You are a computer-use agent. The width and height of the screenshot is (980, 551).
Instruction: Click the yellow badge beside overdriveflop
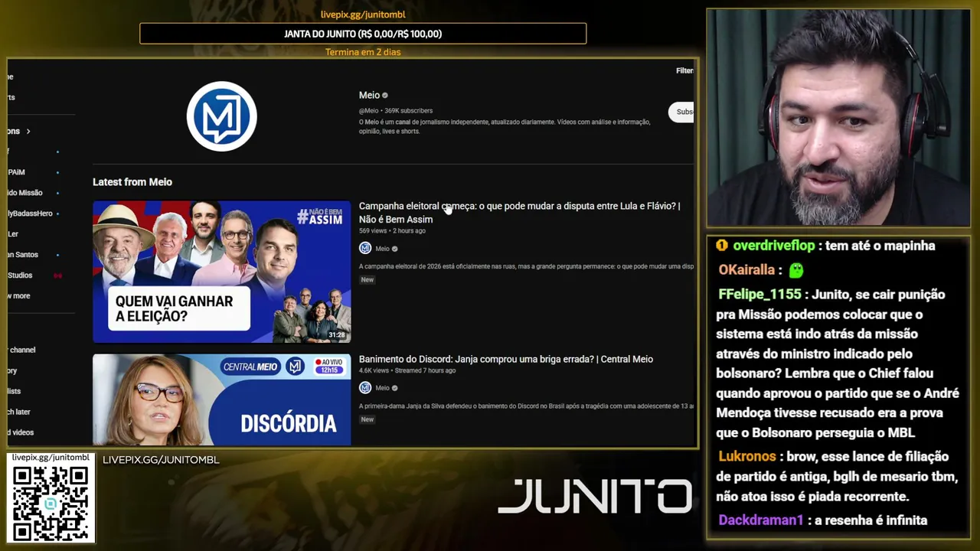tap(722, 246)
